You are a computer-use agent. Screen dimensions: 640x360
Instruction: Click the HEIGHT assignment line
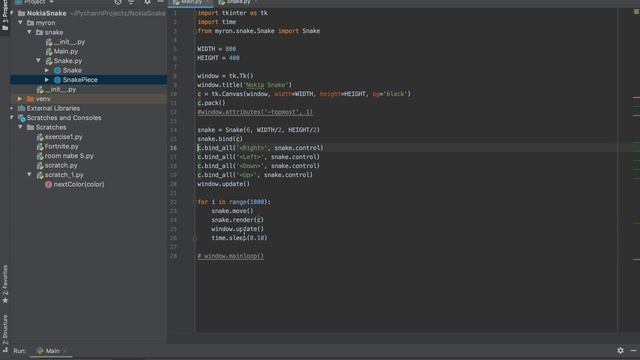(218, 58)
